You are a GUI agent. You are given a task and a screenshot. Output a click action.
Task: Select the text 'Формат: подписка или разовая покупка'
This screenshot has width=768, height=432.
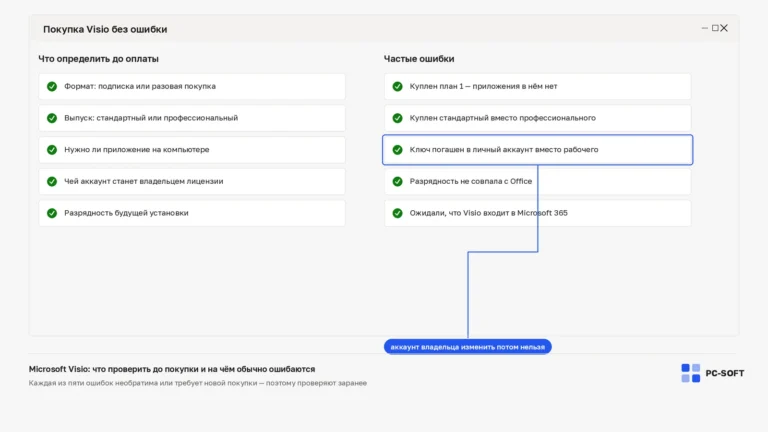coord(140,86)
